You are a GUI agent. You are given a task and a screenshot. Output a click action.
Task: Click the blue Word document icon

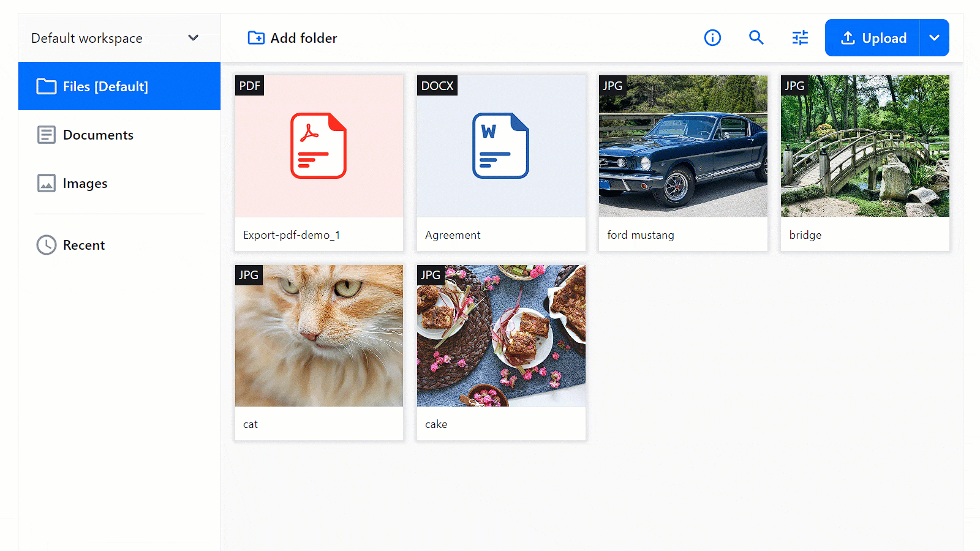[x=500, y=146]
